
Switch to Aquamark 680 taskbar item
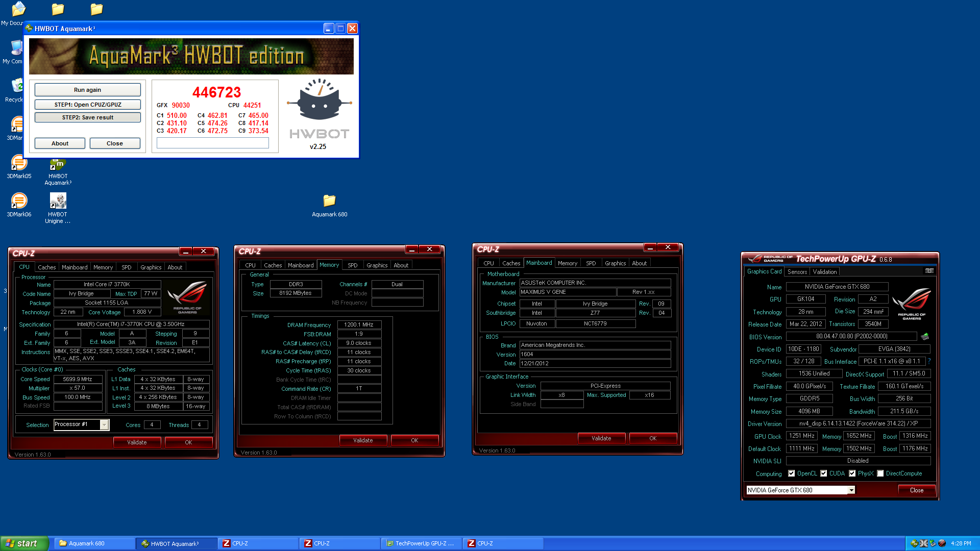click(94, 543)
